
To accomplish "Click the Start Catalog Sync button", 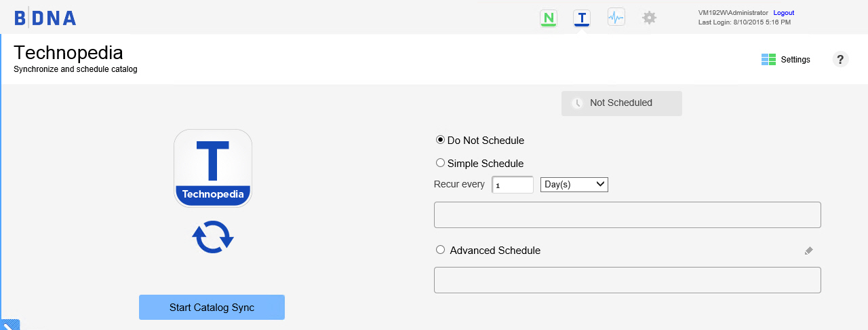I will [x=212, y=308].
